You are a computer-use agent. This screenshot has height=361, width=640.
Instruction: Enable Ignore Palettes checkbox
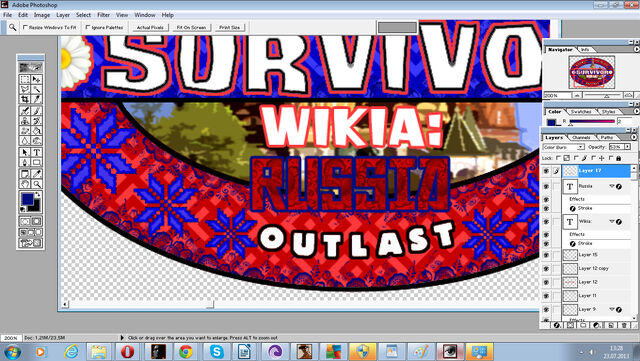[x=88, y=27]
